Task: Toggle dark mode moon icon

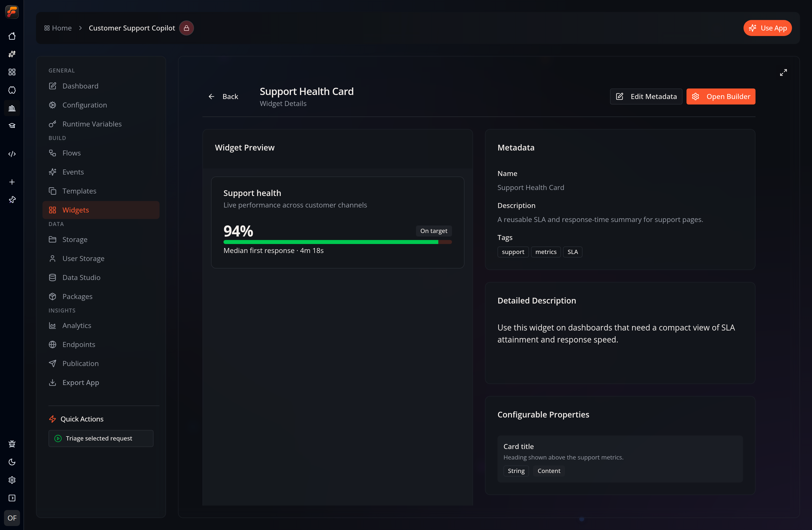Action: click(12, 462)
